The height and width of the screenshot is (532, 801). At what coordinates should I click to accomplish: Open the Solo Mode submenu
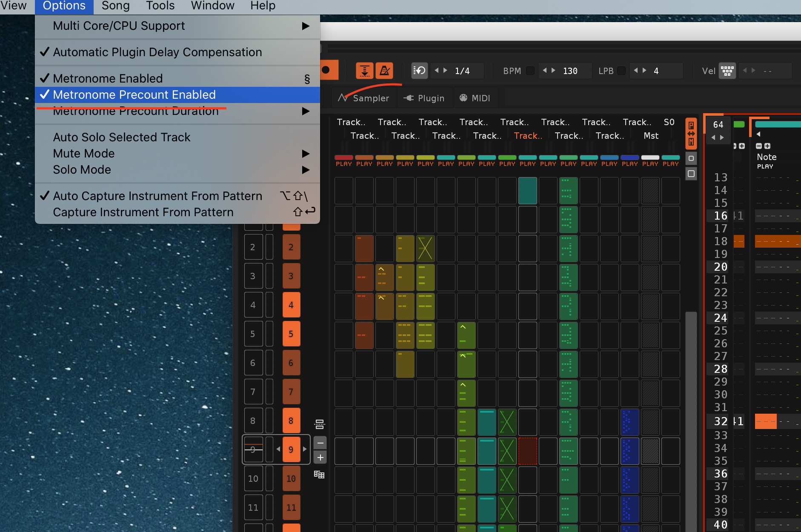tap(177, 169)
